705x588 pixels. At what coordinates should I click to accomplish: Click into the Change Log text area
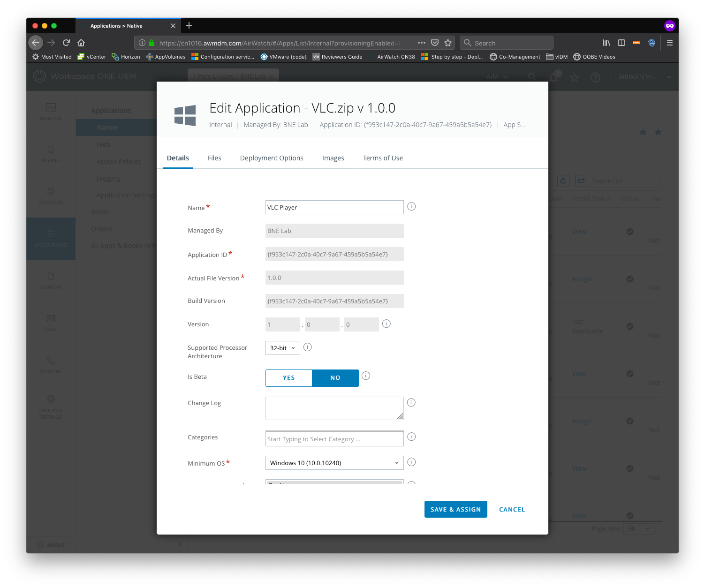334,408
